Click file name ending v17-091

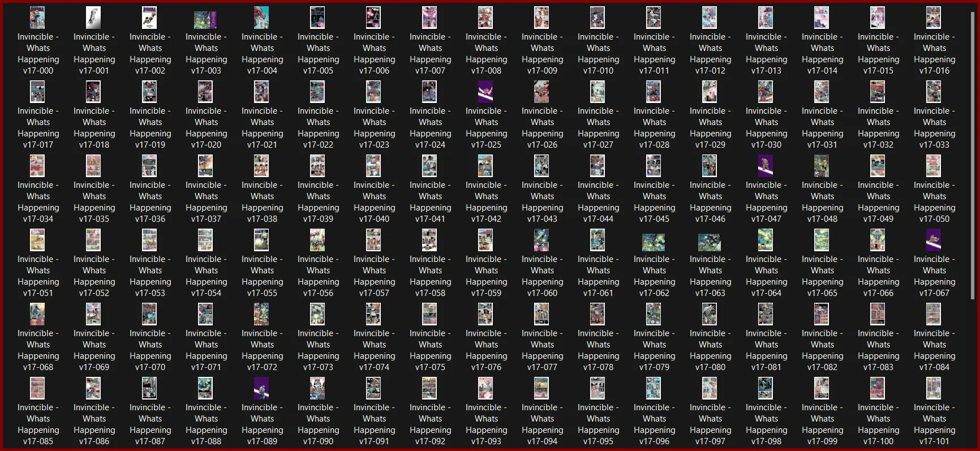[x=375, y=424]
